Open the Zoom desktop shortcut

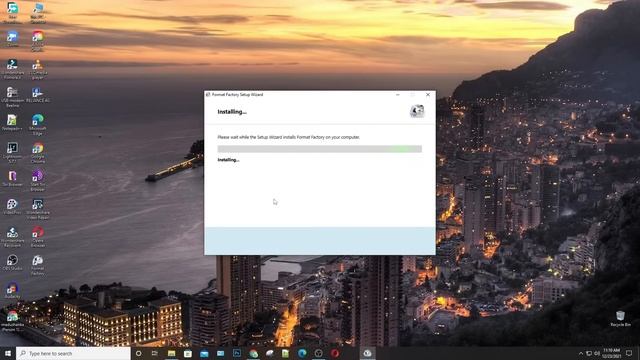[x=12, y=38]
